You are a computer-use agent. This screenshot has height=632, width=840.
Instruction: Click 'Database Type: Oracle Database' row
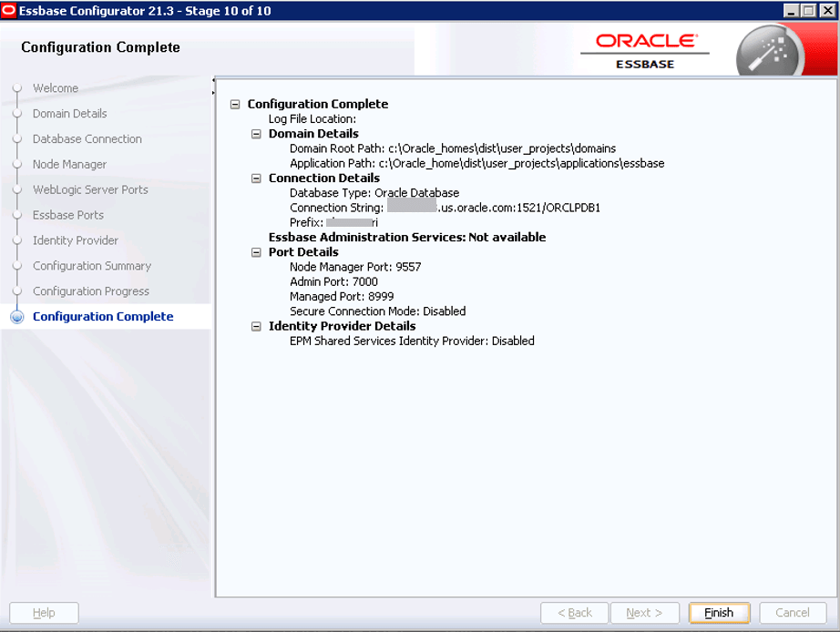point(374,193)
